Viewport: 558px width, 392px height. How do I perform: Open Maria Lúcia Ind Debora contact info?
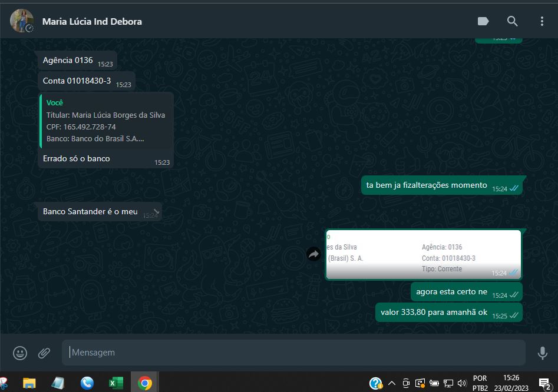coord(92,21)
